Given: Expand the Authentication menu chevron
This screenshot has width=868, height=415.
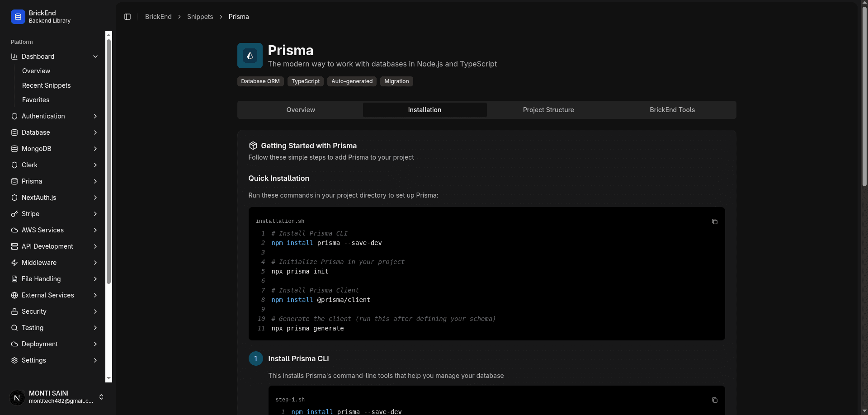Looking at the screenshot, I should coord(95,116).
